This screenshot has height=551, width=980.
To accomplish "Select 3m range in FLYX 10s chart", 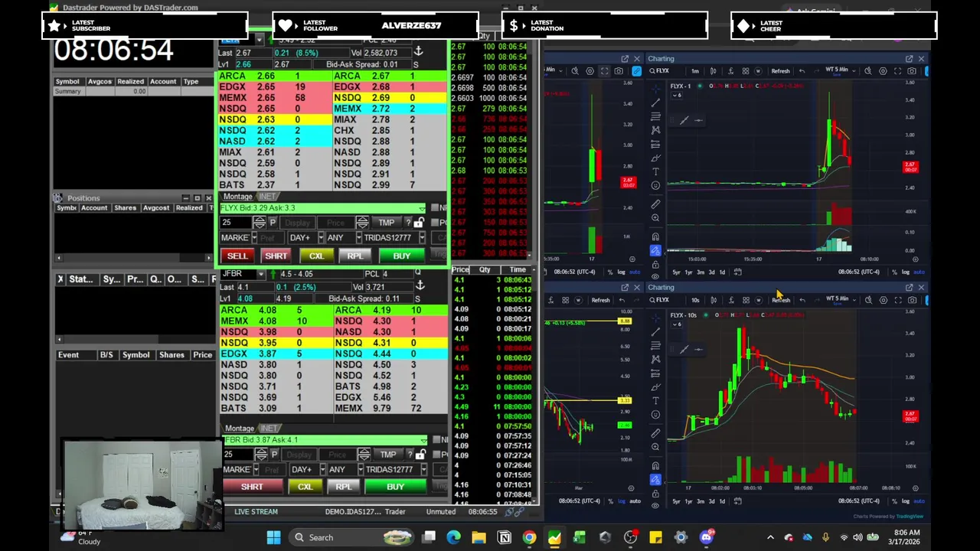I will [x=701, y=501].
